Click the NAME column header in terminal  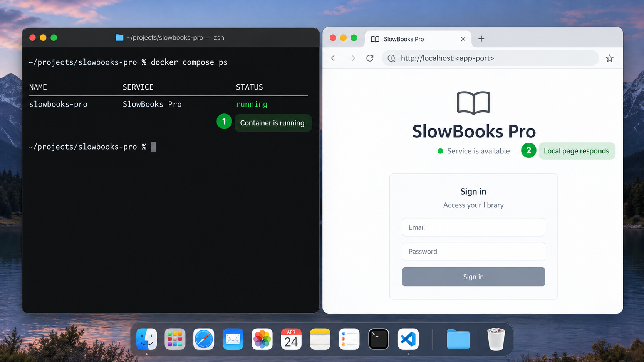pyautogui.click(x=38, y=87)
